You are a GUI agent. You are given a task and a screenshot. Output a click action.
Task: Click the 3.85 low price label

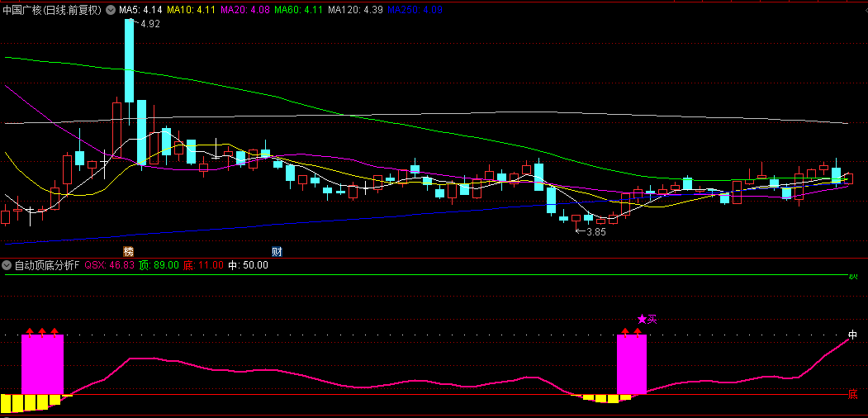pos(596,232)
